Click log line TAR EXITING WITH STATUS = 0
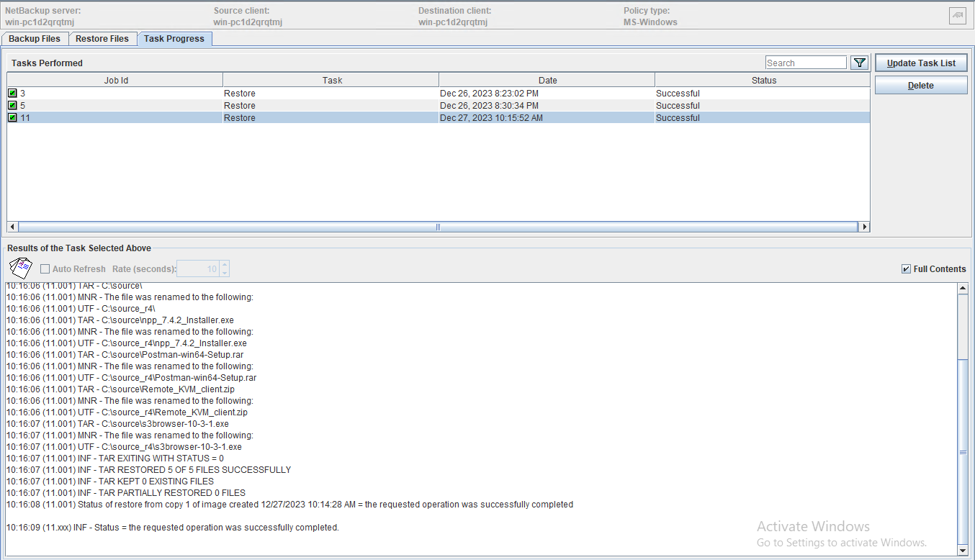 [x=114, y=459]
